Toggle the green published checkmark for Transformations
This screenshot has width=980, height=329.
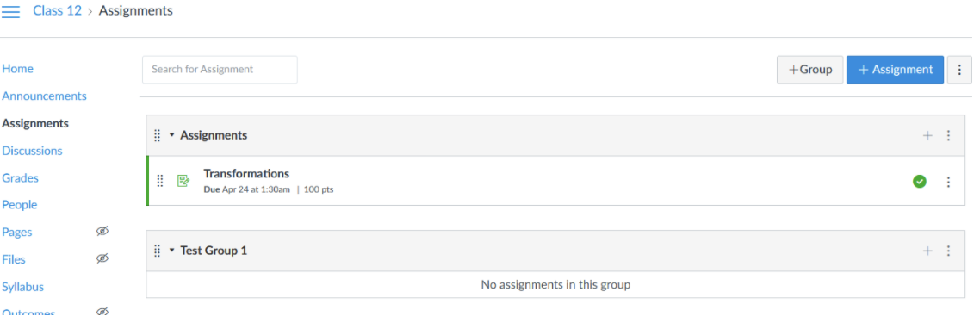(920, 182)
